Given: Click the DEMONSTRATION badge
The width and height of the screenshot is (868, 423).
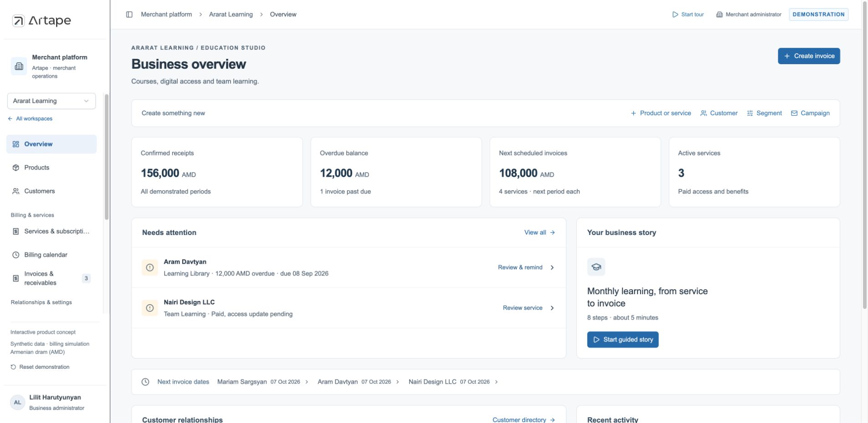Looking at the screenshot, I should tap(818, 15).
